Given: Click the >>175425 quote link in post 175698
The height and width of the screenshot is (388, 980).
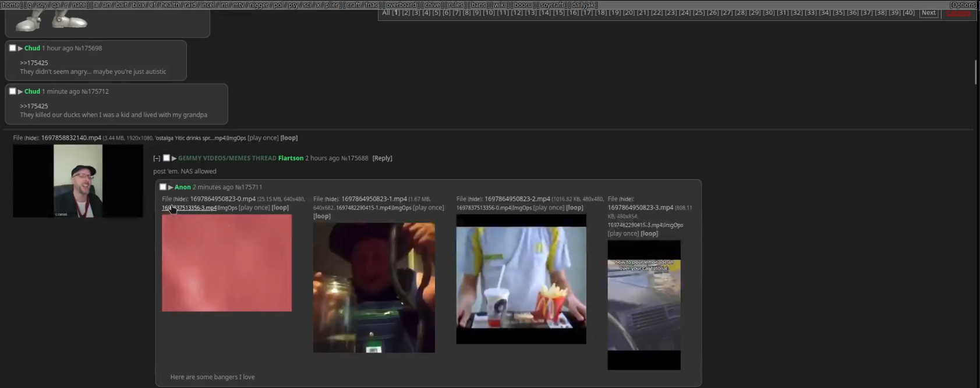Looking at the screenshot, I should pyautogui.click(x=34, y=63).
